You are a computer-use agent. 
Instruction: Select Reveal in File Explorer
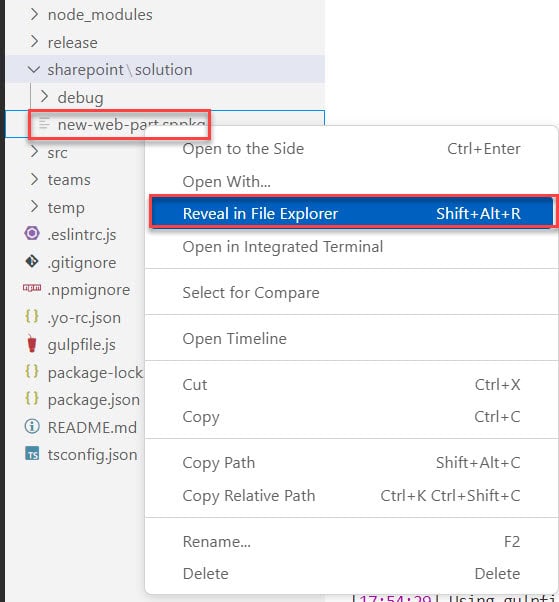(351, 213)
